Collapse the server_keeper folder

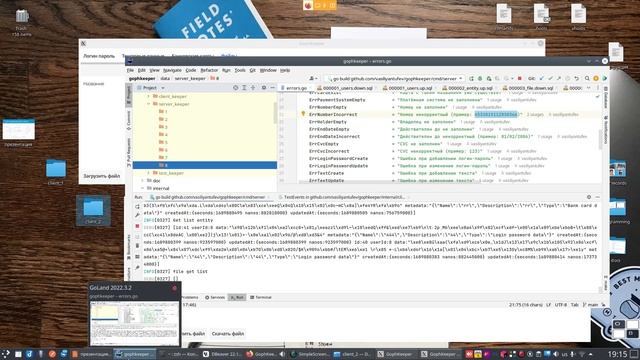coord(149,104)
